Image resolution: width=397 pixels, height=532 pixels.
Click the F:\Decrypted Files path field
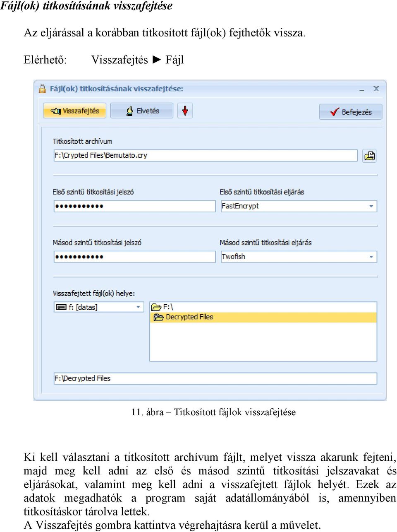pyautogui.click(x=215, y=378)
